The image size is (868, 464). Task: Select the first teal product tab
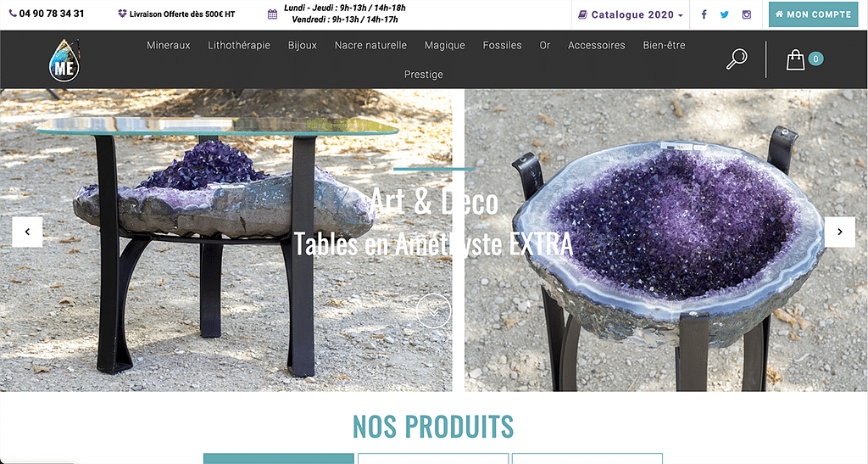point(278,458)
